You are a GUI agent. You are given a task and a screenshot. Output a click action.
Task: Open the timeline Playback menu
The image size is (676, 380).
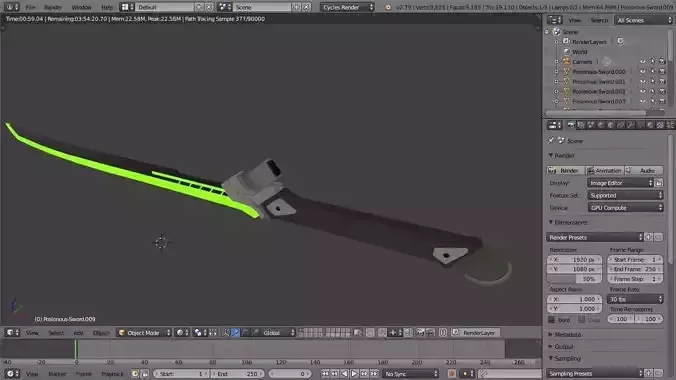112,374
